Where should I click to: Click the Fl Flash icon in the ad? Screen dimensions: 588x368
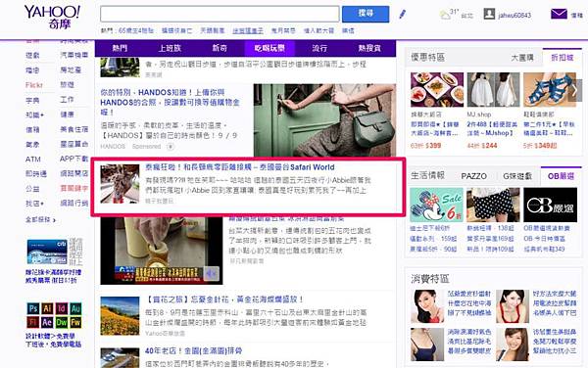(x=33, y=322)
